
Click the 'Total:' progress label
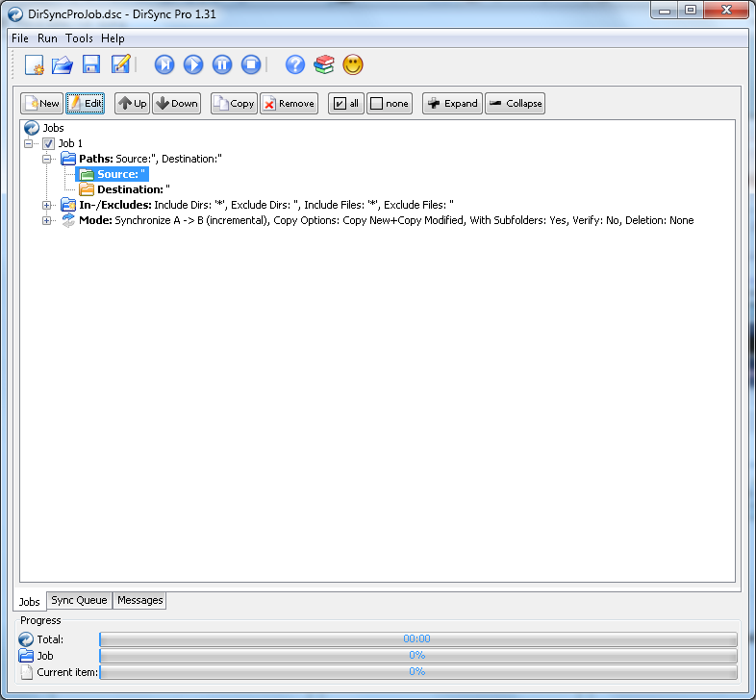coord(50,639)
